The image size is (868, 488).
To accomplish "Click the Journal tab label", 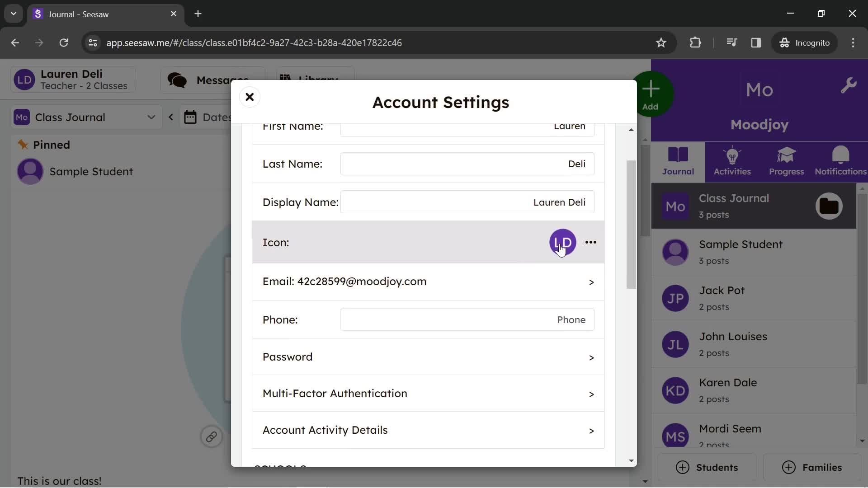I will [x=678, y=171].
